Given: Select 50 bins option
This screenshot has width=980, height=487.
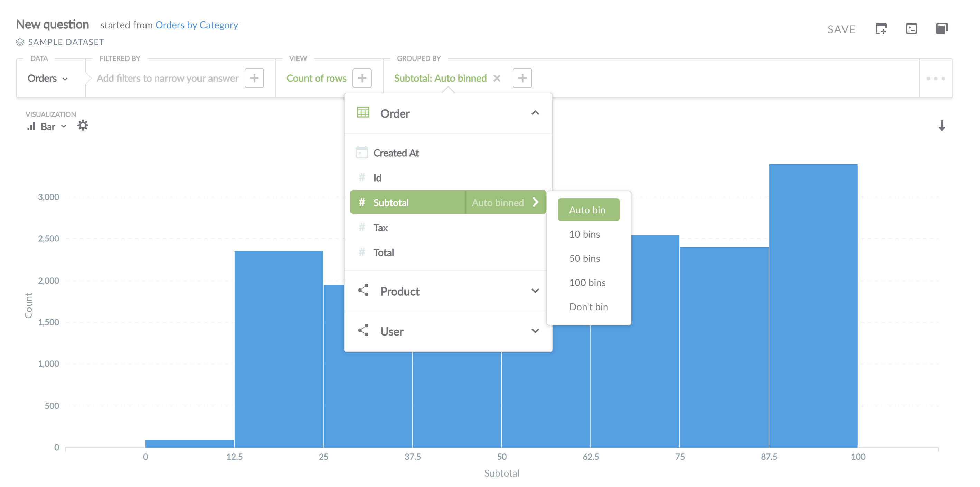Looking at the screenshot, I should [584, 258].
